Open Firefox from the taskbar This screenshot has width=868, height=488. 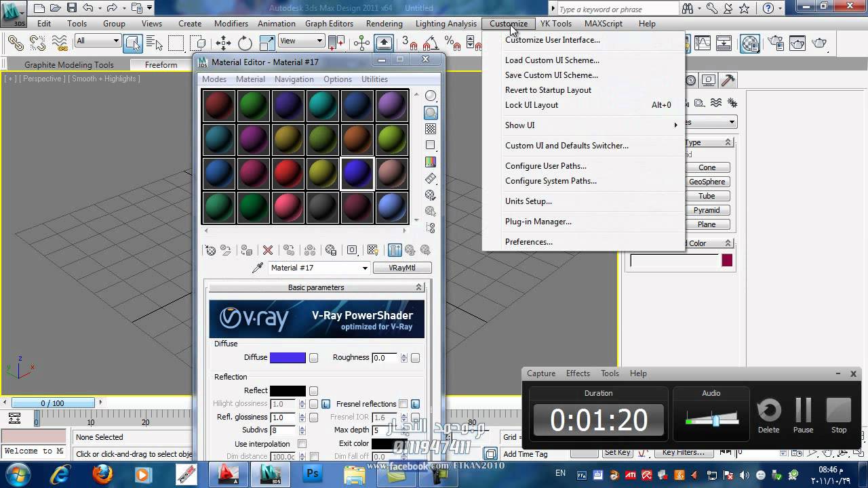point(102,474)
